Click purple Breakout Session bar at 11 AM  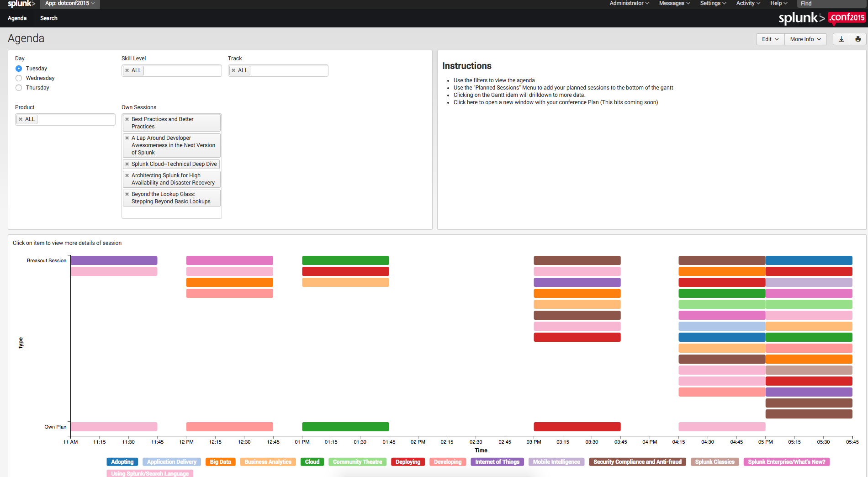click(114, 260)
